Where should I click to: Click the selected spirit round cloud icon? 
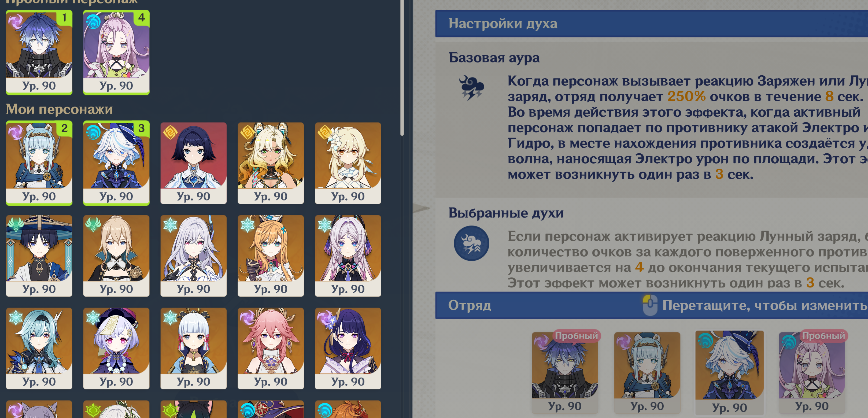471,243
